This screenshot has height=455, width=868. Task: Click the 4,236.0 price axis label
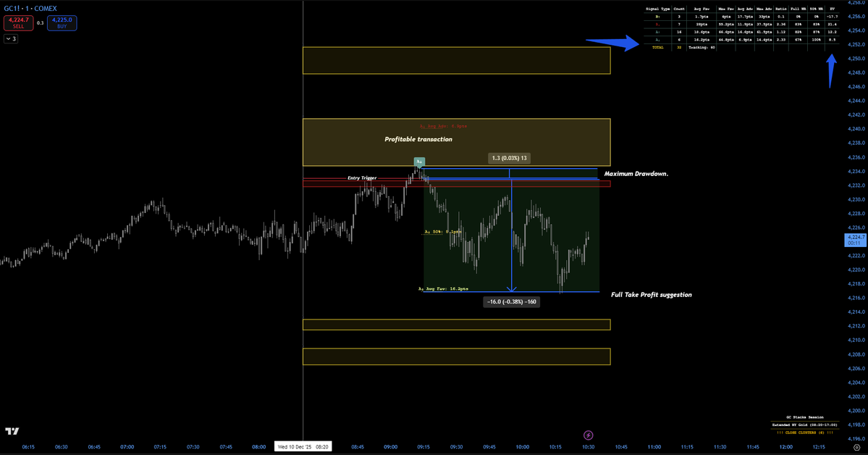(856, 157)
